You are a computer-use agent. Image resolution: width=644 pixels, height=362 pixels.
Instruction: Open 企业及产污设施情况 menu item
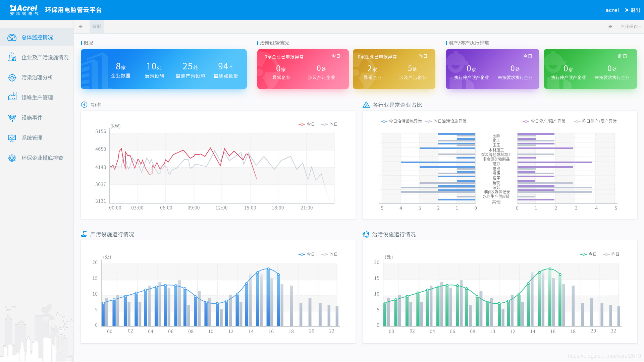pyautogui.click(x=45, y=57)
